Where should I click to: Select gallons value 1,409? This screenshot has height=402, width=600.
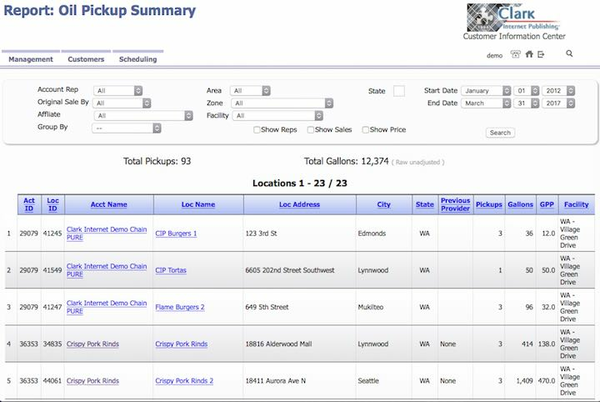point(524,381)
